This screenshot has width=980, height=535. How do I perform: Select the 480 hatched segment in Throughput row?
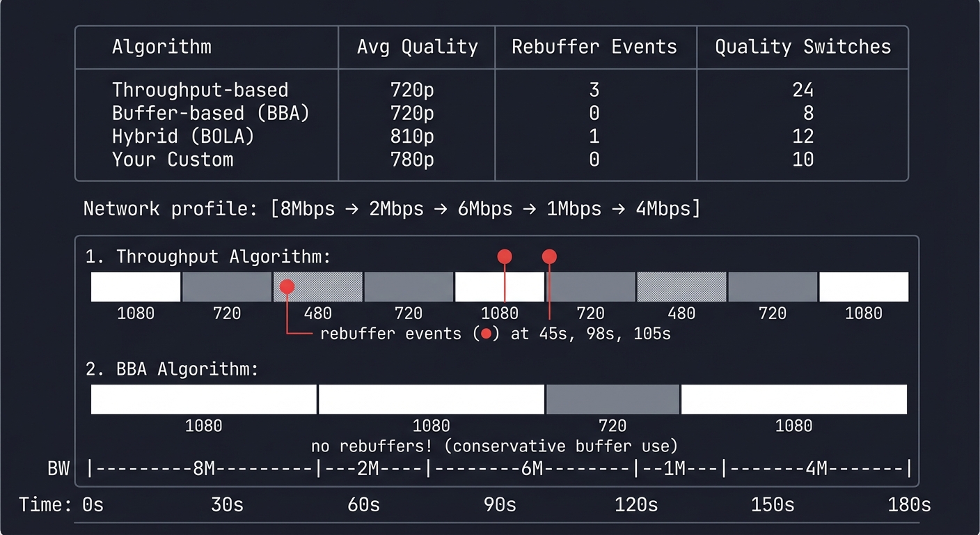[x=317, y=286]
